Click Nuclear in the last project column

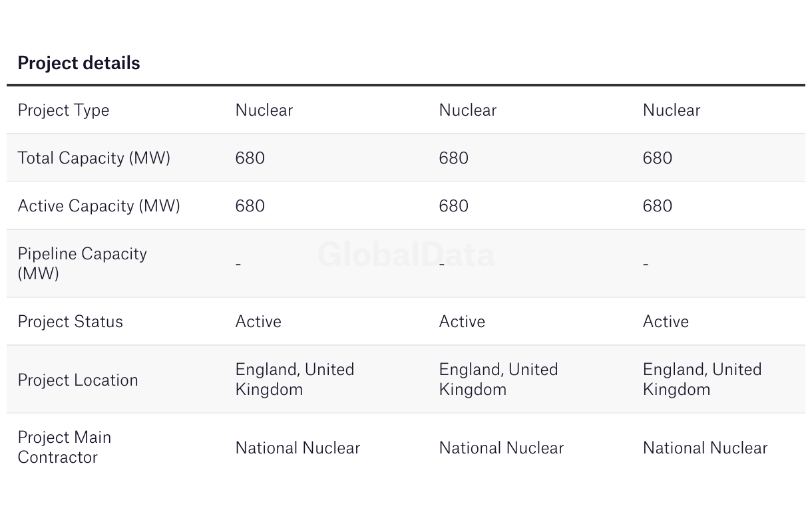pos(671,110)
